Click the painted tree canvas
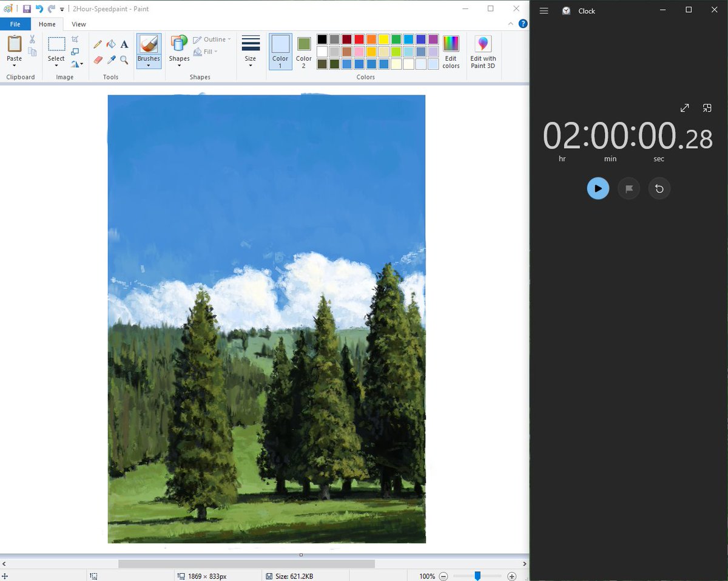 point(266,319)
